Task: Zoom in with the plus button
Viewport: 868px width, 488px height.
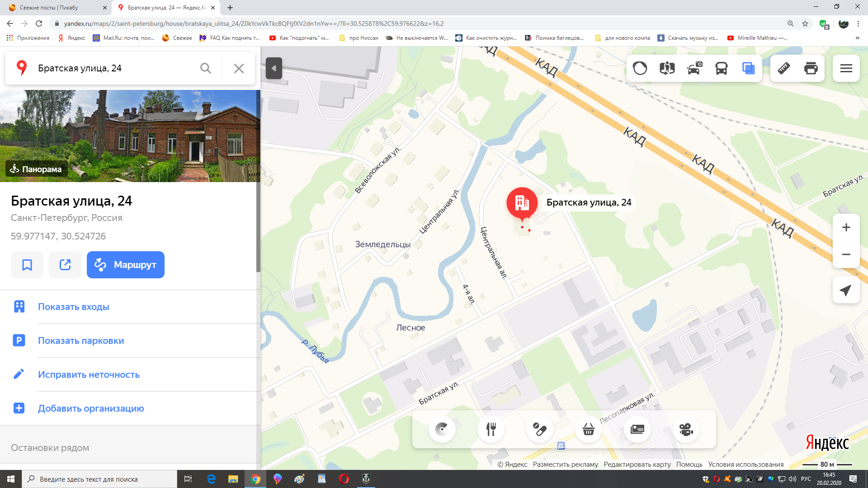Action: coord(846,227)
